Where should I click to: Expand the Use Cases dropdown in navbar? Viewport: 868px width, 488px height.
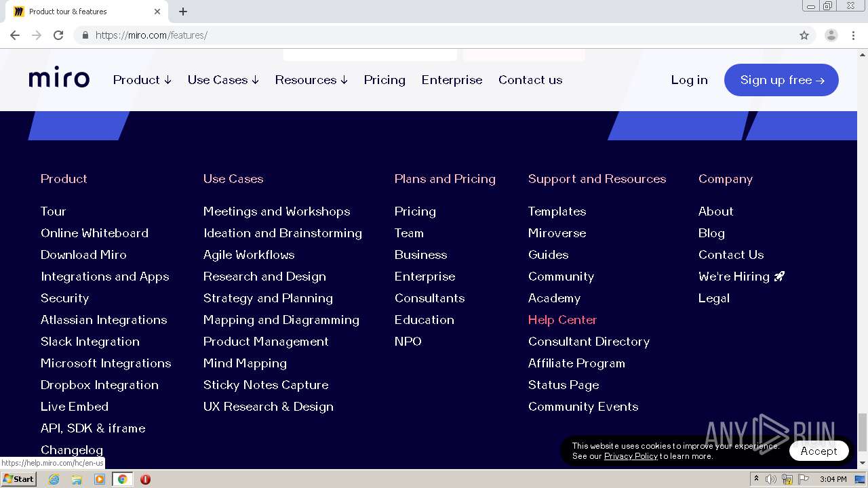point(223,80)
